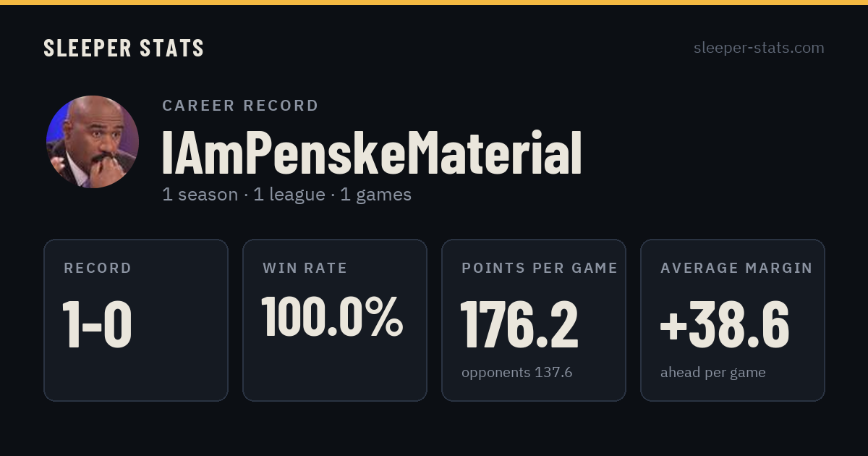Click the ahead per game subtext

[x=713, y=373]
